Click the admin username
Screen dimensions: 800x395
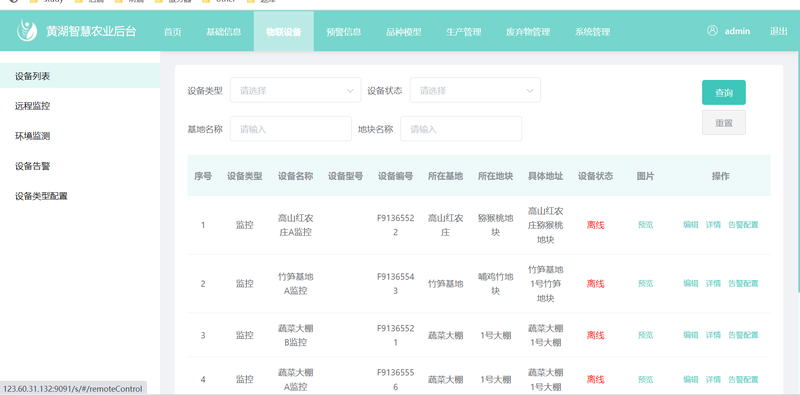pos(737,31)
